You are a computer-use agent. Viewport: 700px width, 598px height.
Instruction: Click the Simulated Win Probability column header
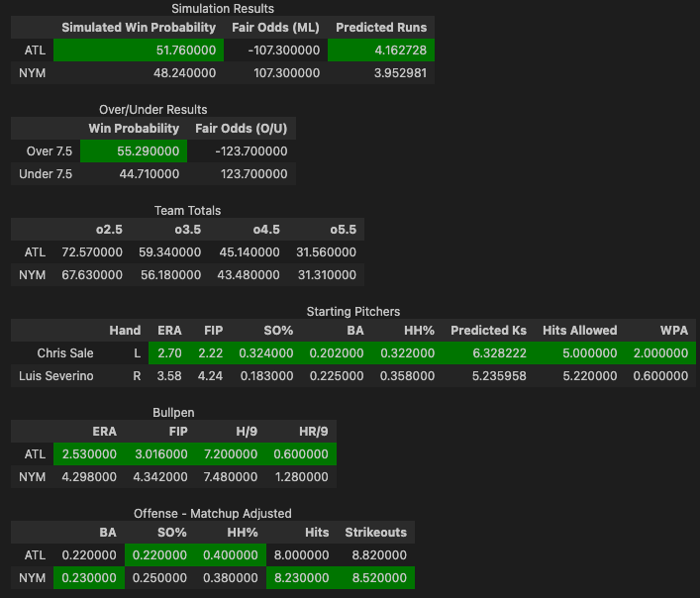point(139,27)
